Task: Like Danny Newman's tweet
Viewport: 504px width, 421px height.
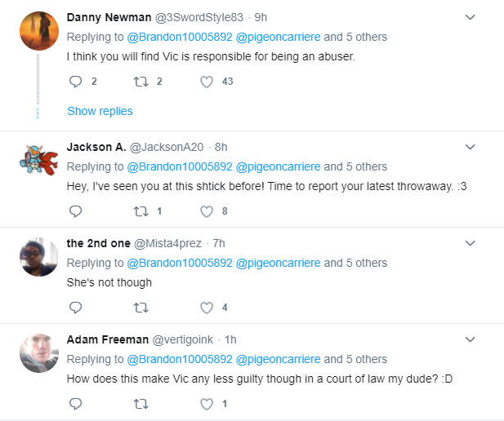Action: 207,82
